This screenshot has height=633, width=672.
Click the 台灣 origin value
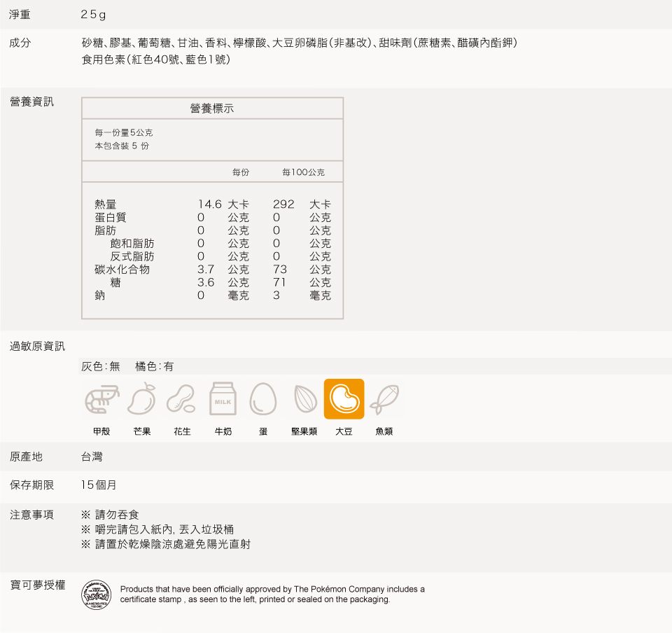tap(92, 457)
